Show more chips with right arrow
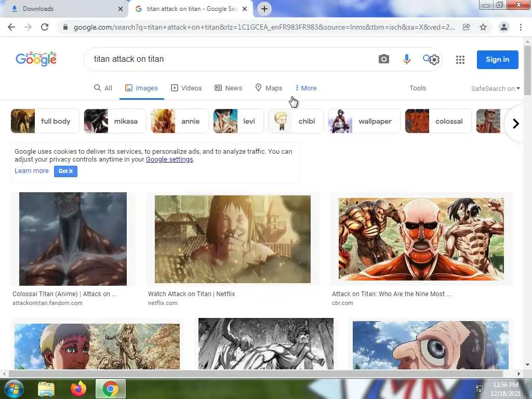The image size is (532, 399). tap(516, 124)
